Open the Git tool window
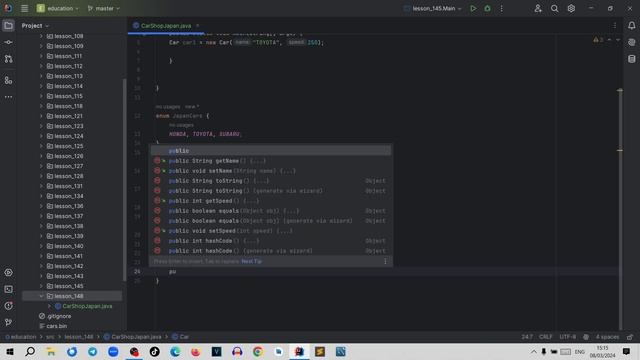 [x=8, y=322]
